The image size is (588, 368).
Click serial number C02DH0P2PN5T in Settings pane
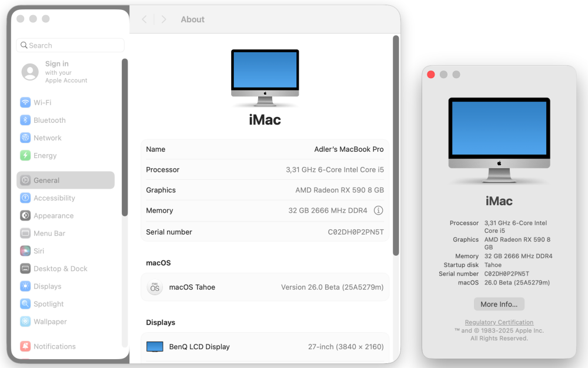coord(356,232)
